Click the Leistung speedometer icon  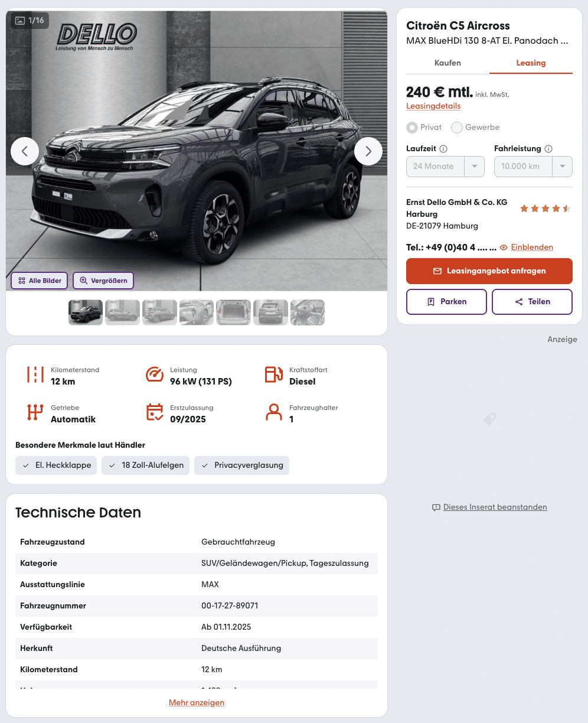(x=155, y=374)
